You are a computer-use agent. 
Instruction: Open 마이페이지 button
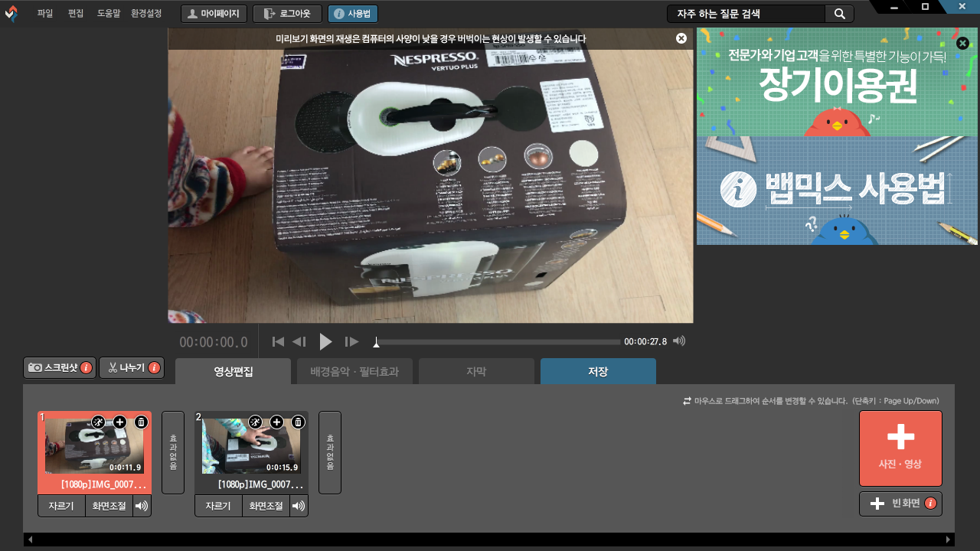click(214, 14)
